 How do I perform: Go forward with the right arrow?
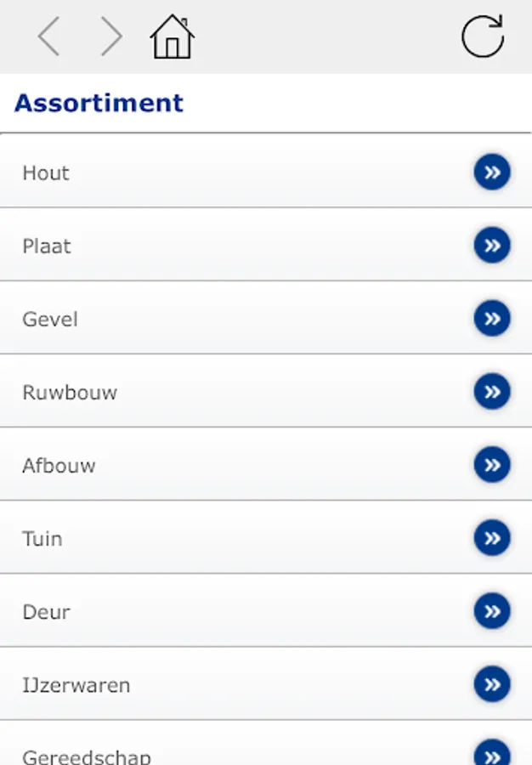(x=110, y=37)
